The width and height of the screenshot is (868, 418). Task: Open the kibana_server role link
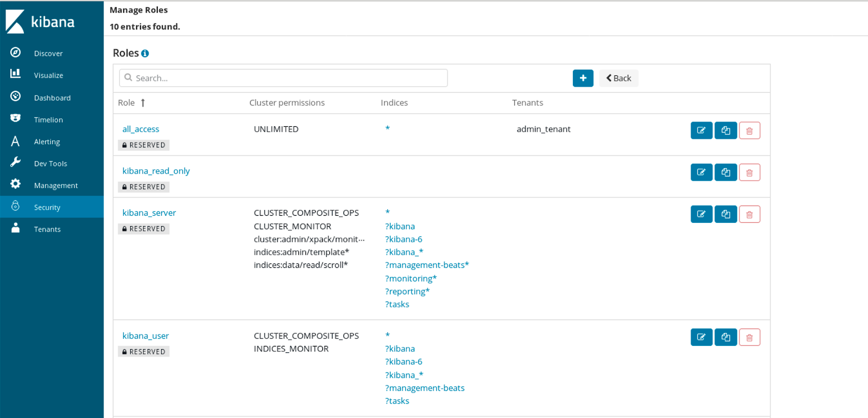149,213
